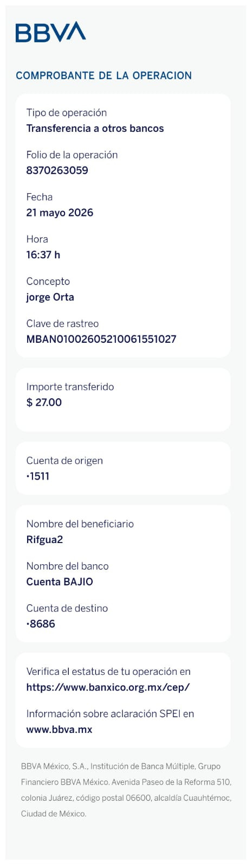The height and width of the screenshot is (868, 247).
Task: Click the concepto value jorge Orta
Action: 50,297
